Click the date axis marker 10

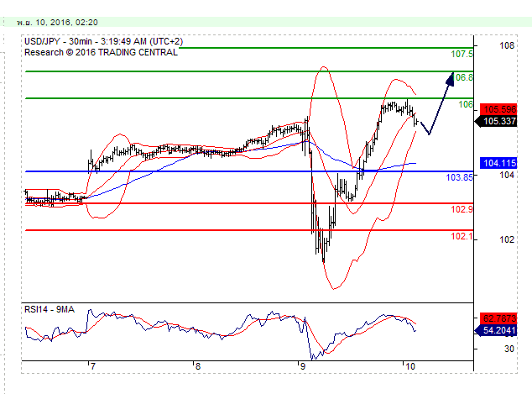(410, 366)
